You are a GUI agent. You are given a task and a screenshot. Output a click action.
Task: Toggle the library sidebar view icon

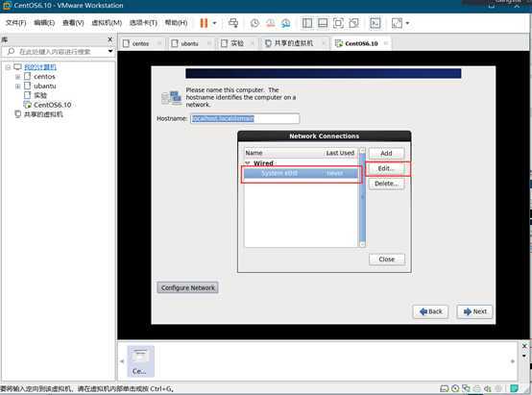(307, 23)
